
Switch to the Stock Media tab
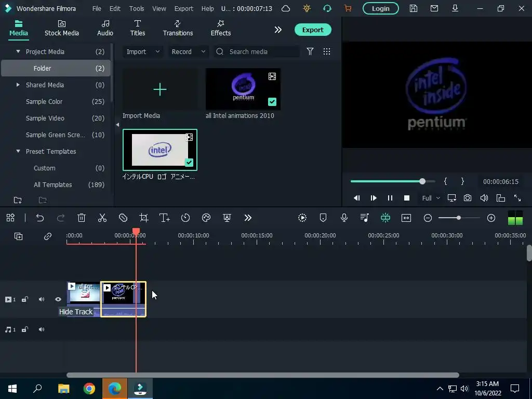pyautogui.click(x=62, y=28)
